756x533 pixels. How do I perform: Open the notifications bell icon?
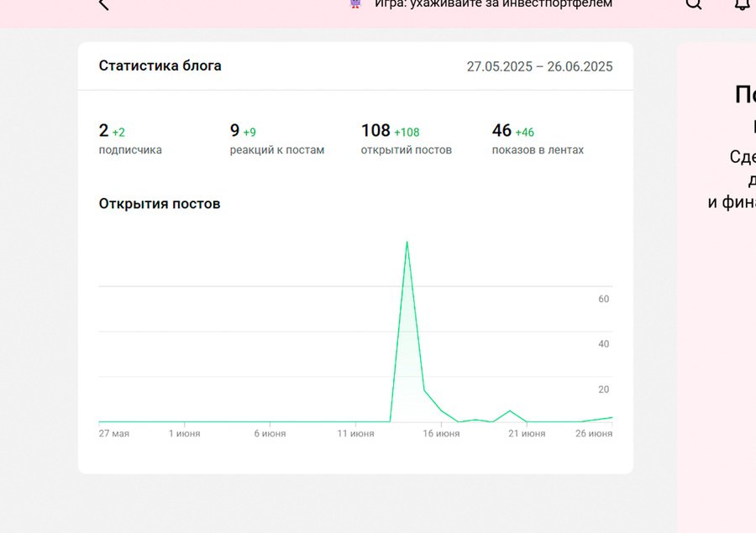[743, 3]
